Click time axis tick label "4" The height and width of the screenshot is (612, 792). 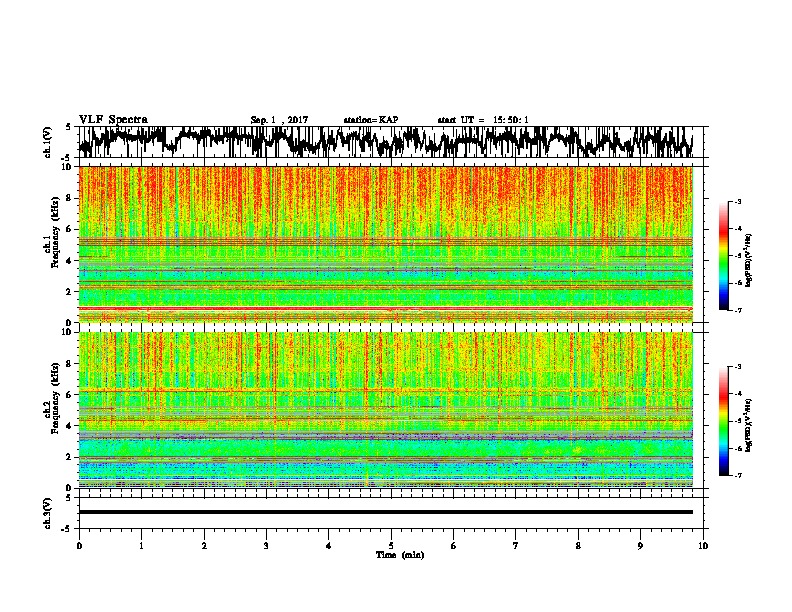[x=329, y=546]
